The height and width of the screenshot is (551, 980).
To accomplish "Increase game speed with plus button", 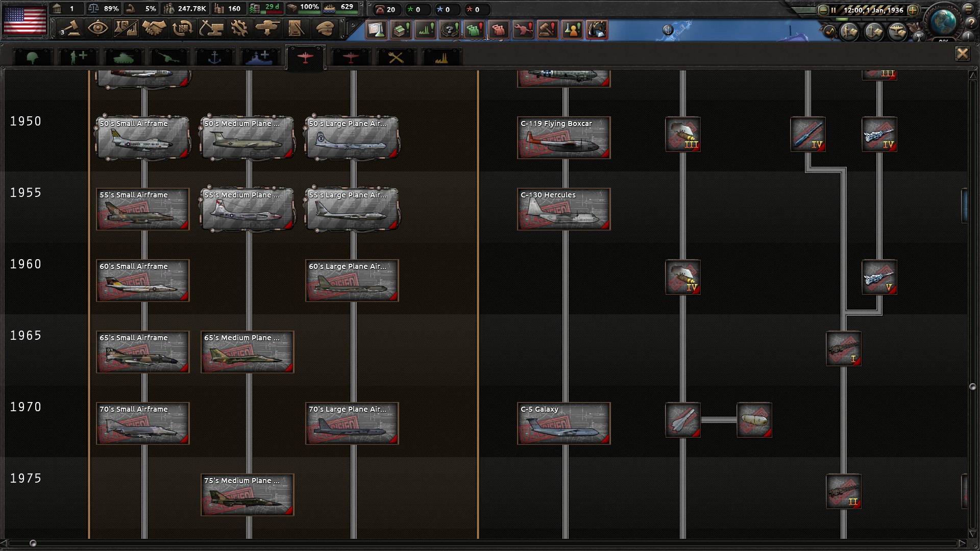I will [x=913, y=10].
